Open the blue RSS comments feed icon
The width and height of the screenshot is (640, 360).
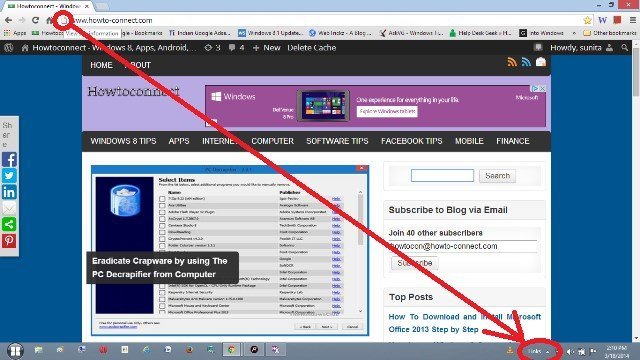click(x=526, y=62)
